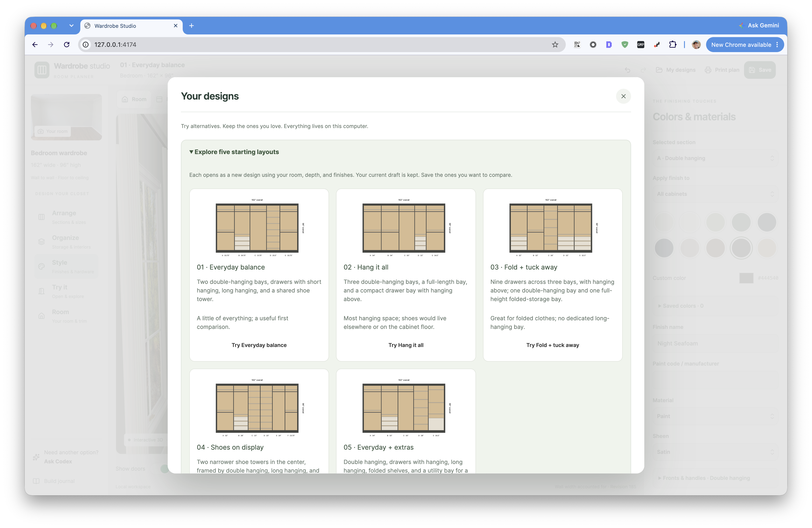Click the Finish name field Night Seafoam
The width and height of the screenshot is (812, 528).
[x=715, y=344]
